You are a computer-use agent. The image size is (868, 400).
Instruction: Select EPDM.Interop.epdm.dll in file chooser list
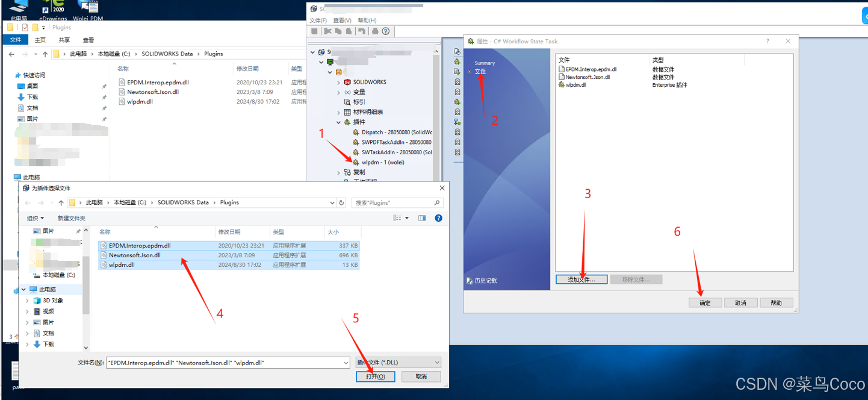pyautogui.click(x=229, y=246)
